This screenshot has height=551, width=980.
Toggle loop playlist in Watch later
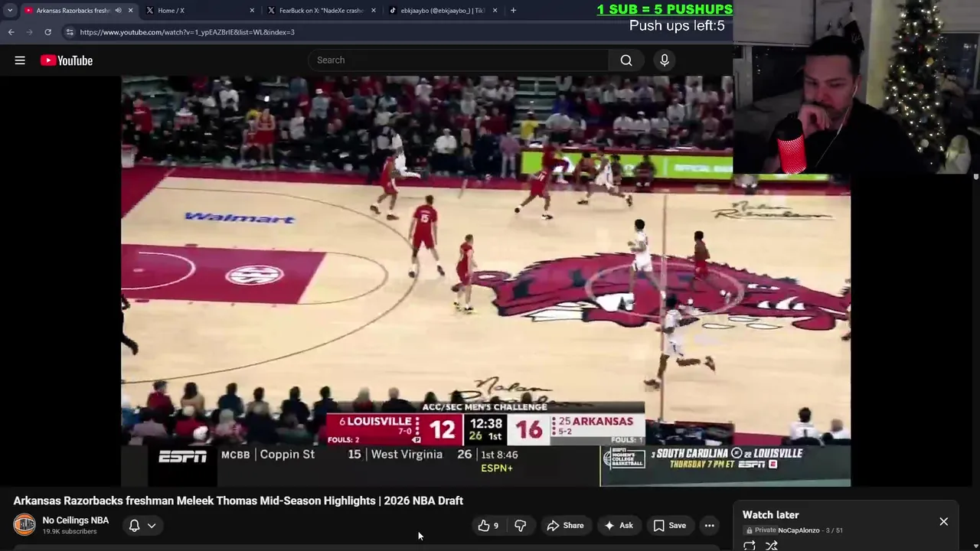750,546
